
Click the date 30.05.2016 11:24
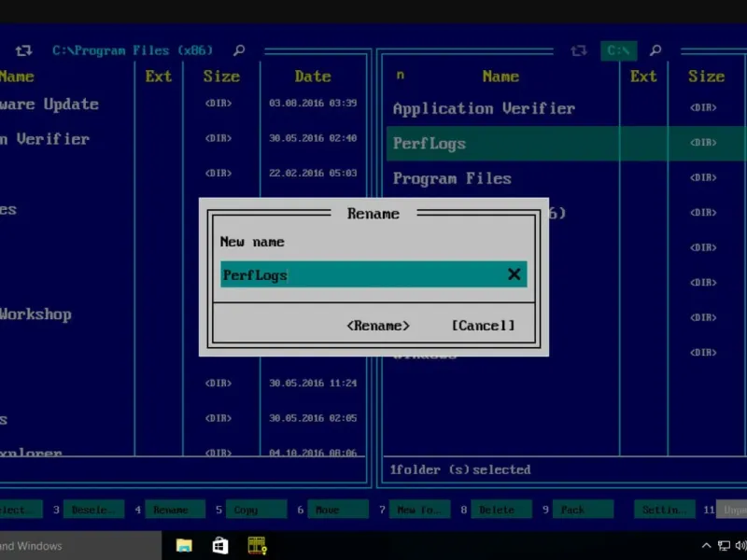coord(313,383)
